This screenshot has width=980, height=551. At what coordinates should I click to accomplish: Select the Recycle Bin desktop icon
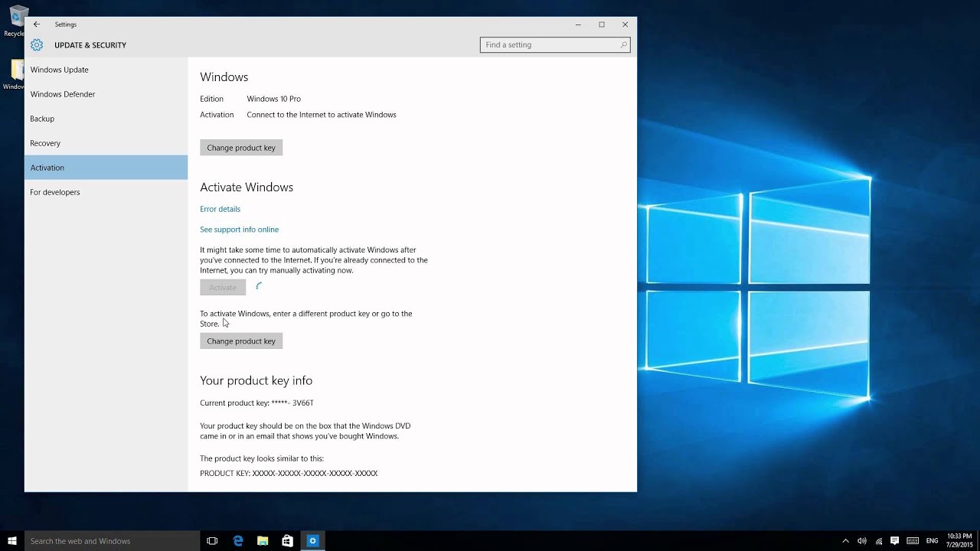pyautogui.click(x=14, y=21)
